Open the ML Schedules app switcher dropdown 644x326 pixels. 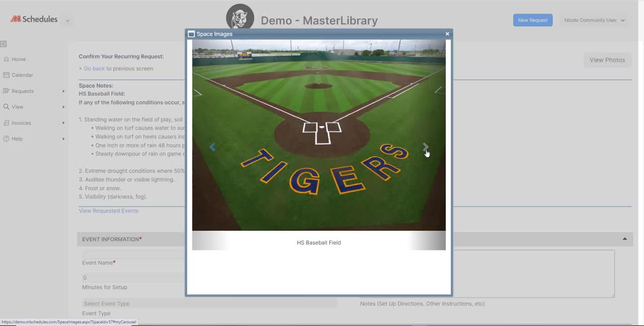(67, 21)
